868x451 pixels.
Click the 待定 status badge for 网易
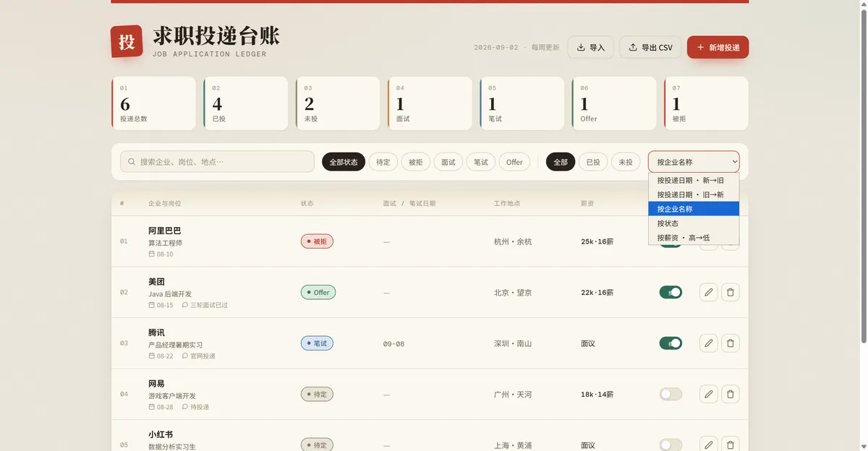(x=317, y=395)
